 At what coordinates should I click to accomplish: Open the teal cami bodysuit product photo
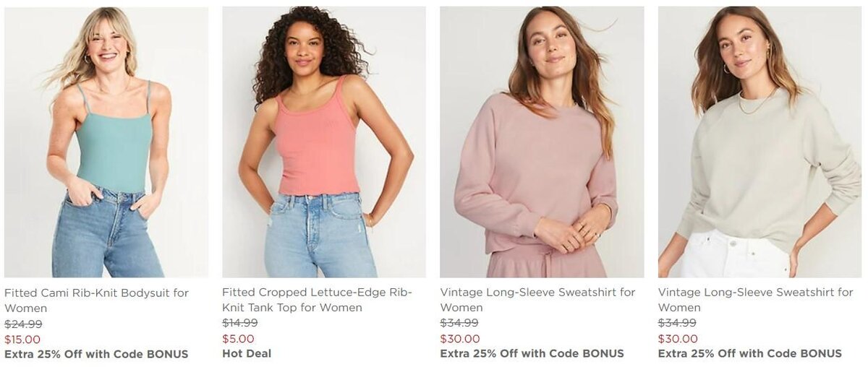(x=106, y=142)
